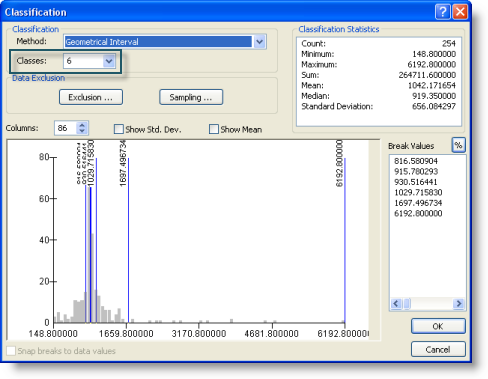Click the Sum value 264711.600000
This screenshot has height=379, width=488.
(427, 75)
